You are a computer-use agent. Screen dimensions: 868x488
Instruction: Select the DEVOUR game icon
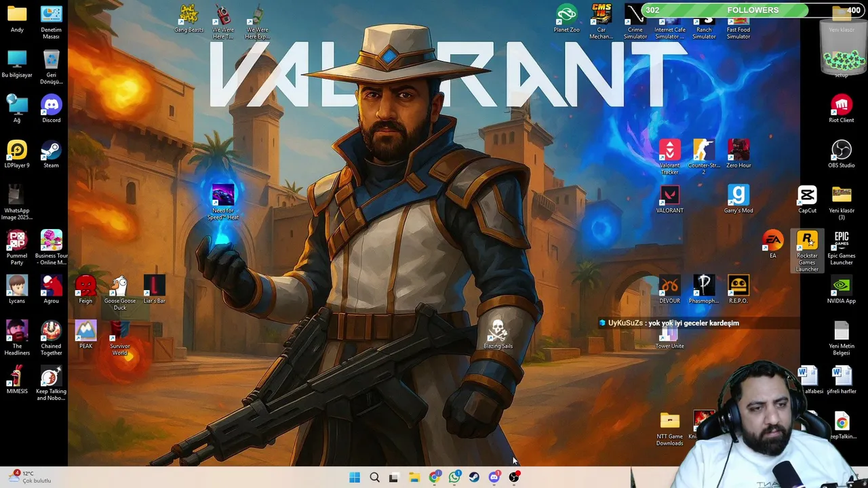670,290
